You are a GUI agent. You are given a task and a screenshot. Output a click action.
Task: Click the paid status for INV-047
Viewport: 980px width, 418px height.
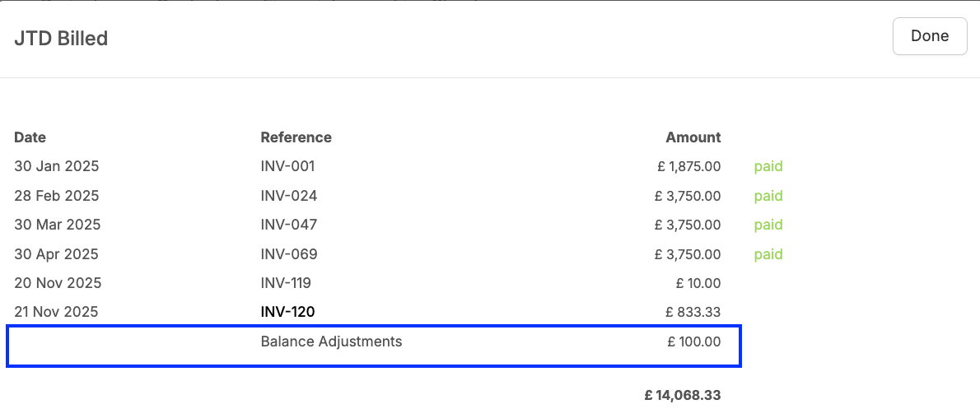click(768, 225)
